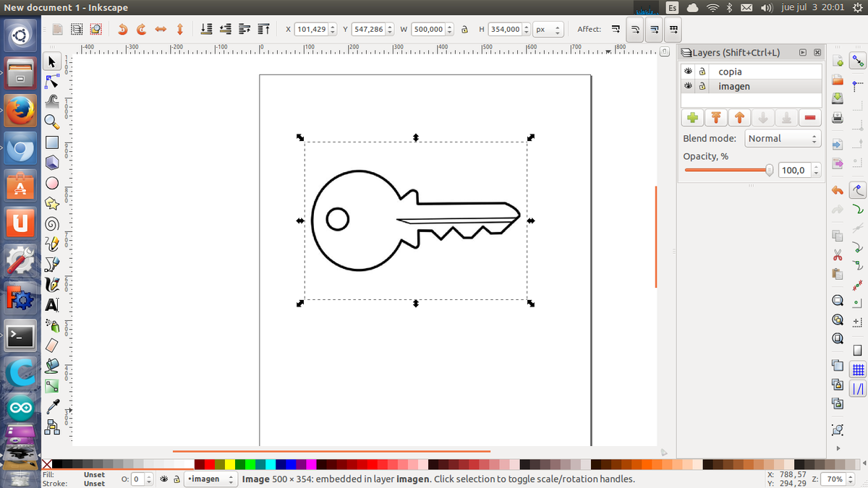868x488 pixels.
Task: Open the Blend mode dropdown
Action: pyautogui.click(x=783, y=138)
